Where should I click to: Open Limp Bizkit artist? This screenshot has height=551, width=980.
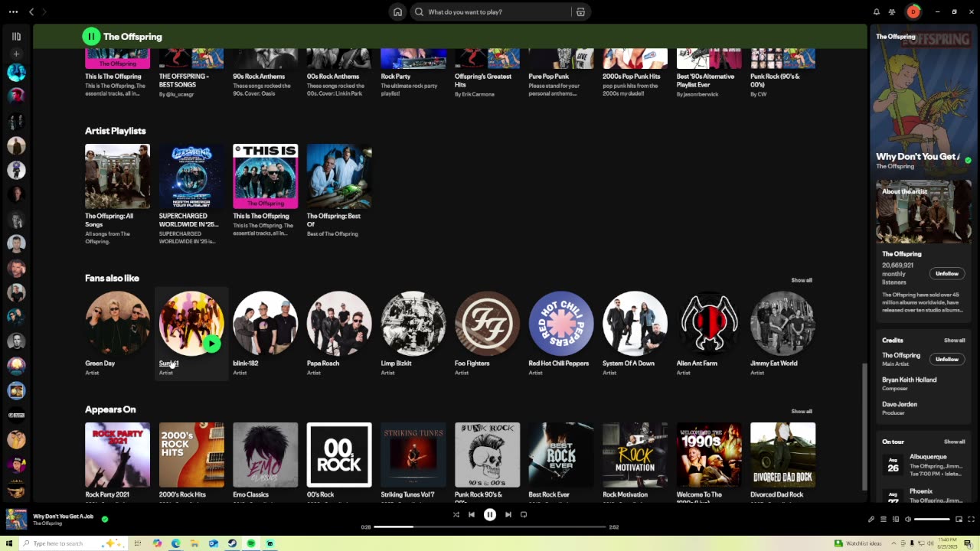click(413, 323)
